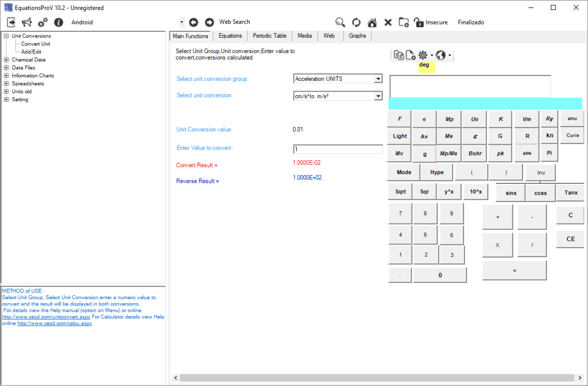Open the unit conversion dropdown showing cm/s² conversion

[x=338, y=96]
